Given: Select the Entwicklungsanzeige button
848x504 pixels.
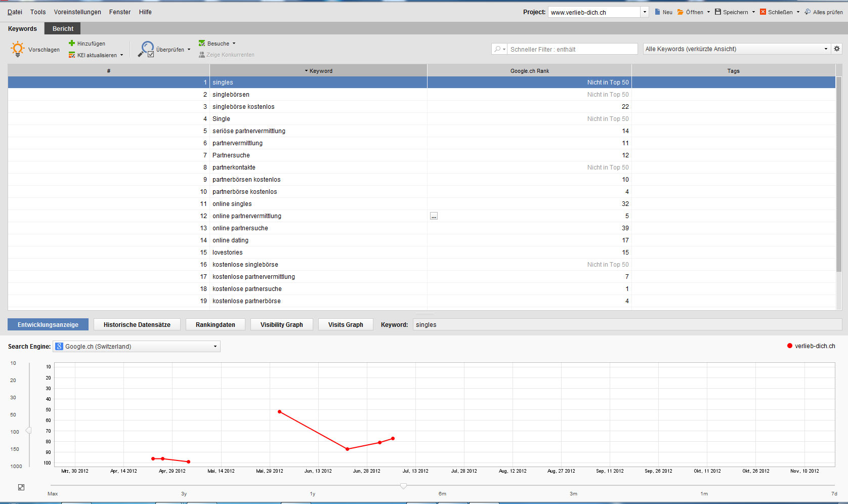Looking at the screenshot, I should pyautogui.click(x=48, y=324).
